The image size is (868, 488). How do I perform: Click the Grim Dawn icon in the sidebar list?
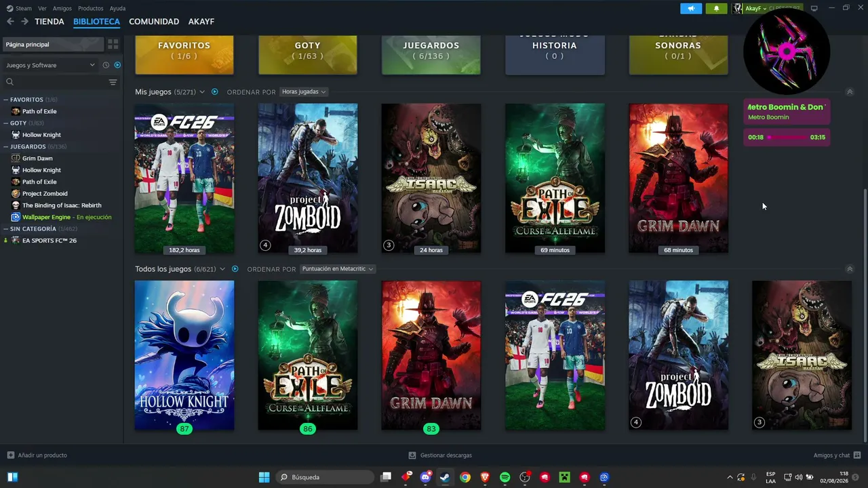(x=16, y=158)
